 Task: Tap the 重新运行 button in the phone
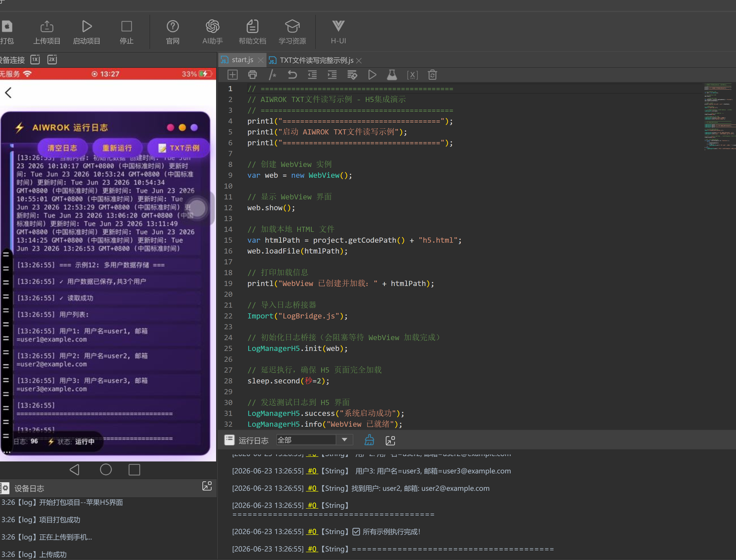point(117,148)
